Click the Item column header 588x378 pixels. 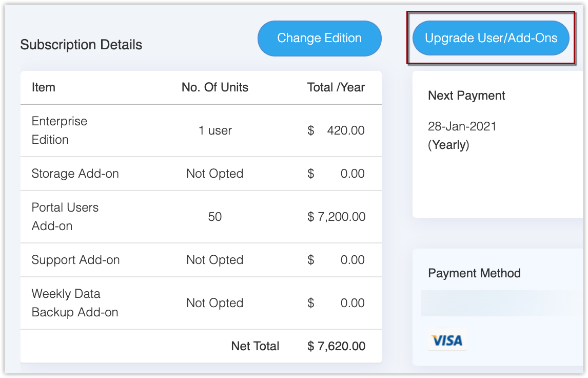click(x=44, y=87)
